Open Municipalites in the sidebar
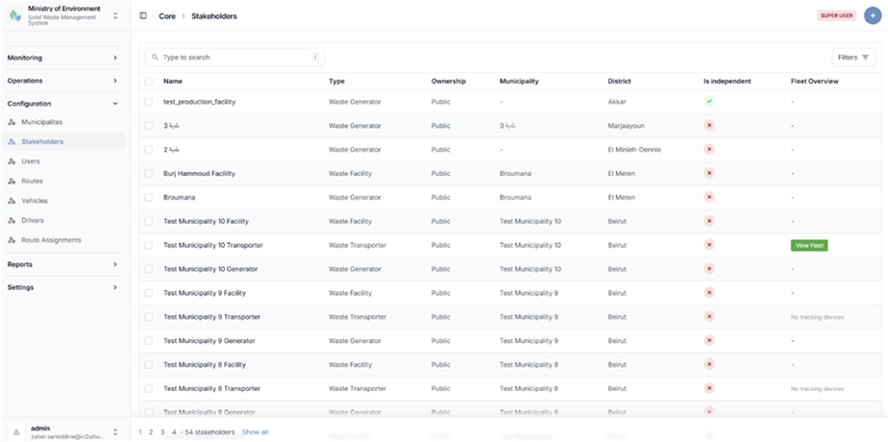 point(42,122)
